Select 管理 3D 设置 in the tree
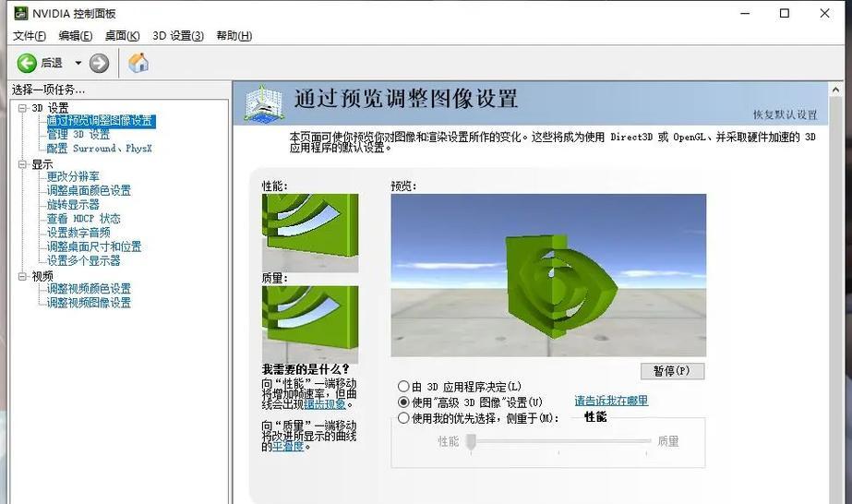852x504 pixels. (78, 135)
